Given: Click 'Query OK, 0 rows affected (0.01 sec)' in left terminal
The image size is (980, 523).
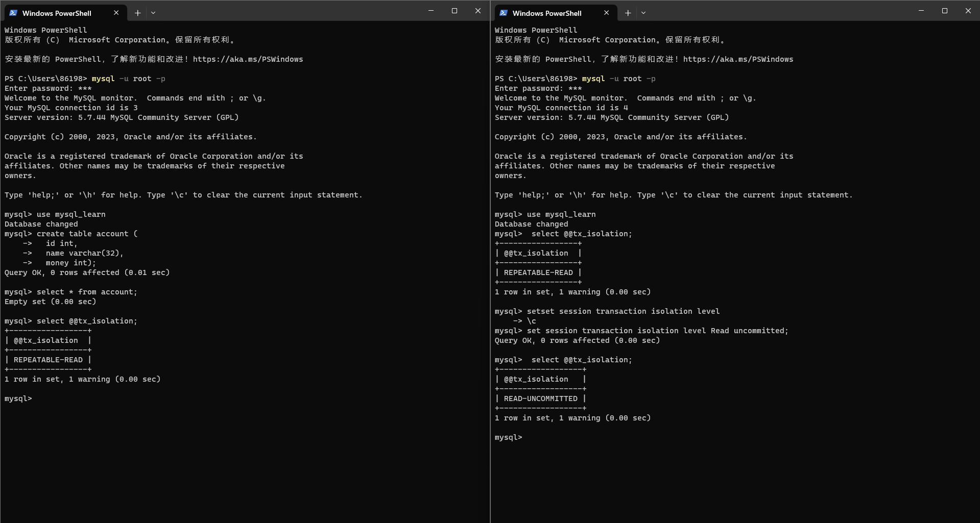Looking at the screenshot, I should pyautogui.click(x=87, y=272).
